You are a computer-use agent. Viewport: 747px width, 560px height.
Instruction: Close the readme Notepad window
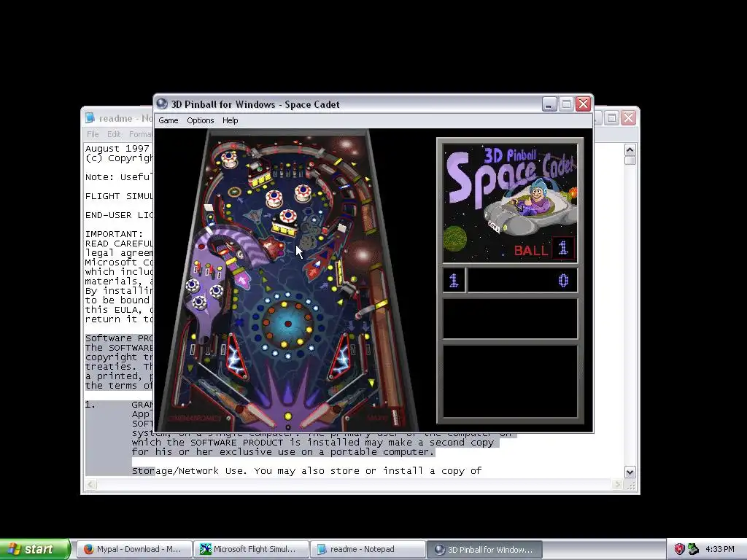pyautogui.click(x=628, y=117)
